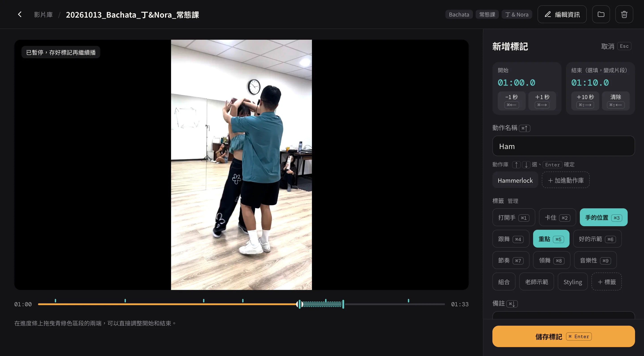Toggle the 組合 tag
Image resolution: width=644 pixels, height=356 pixels.
pyautogui.click(x=504, y=282)
